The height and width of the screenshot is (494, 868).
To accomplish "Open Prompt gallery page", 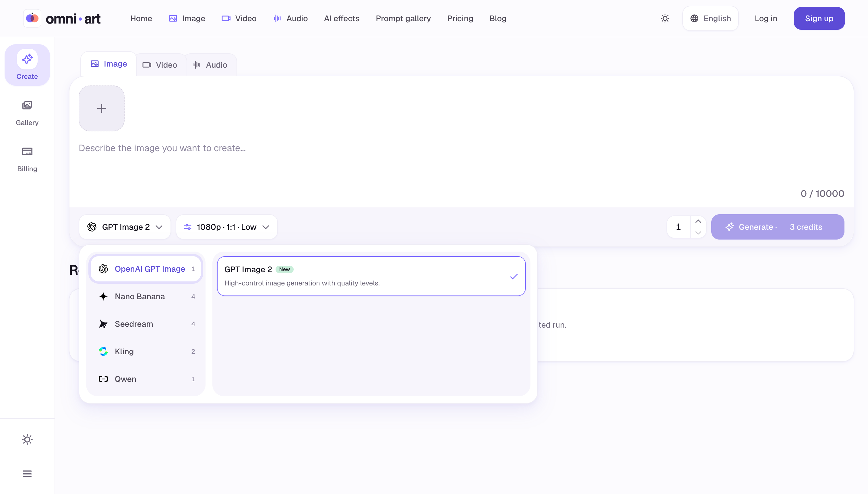I will coord(403,18).
